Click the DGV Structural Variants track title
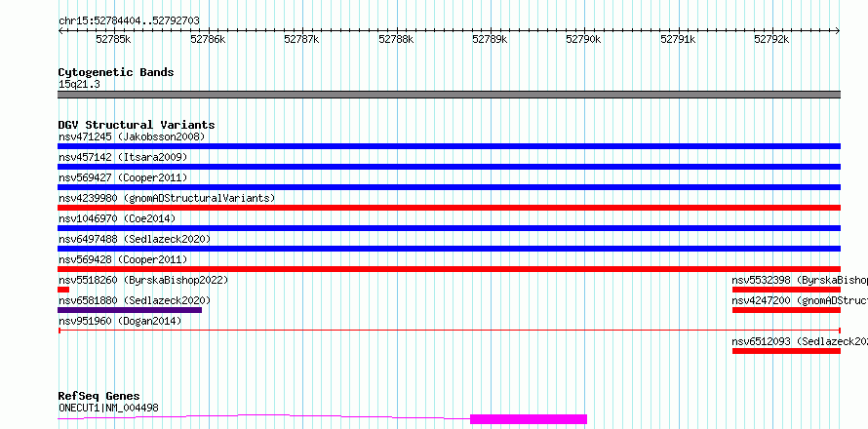This screenshot has width=868, height=429. [x=137, y=125]
